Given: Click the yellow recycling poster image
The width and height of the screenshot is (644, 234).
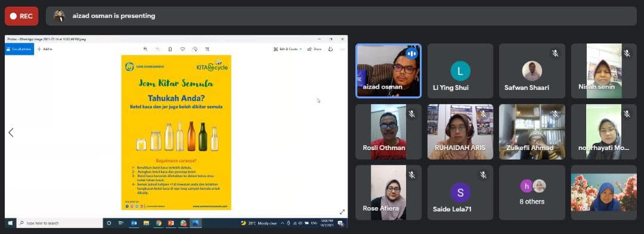Looking at the screenshot, I should 176,132.
